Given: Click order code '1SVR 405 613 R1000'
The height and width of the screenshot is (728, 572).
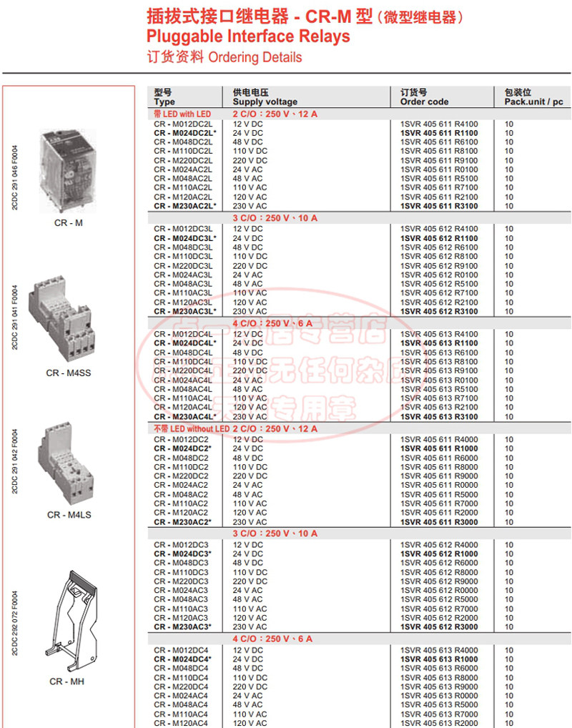Looking at the screenshot, I should pos(439,659).
